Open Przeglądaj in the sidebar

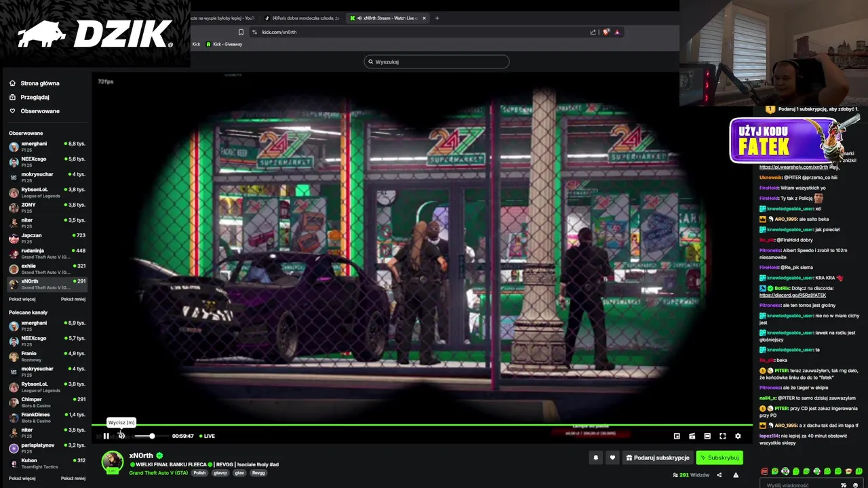28,97
